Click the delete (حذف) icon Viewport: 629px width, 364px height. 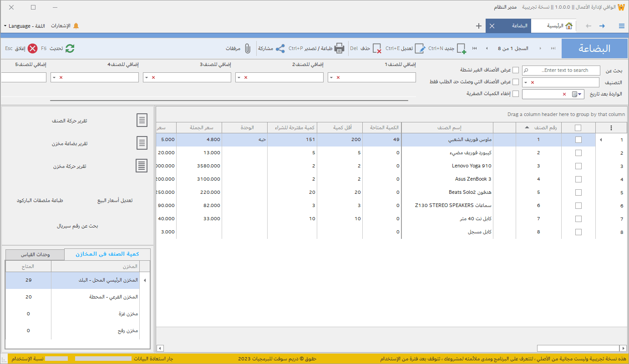(x=377, y=48)
